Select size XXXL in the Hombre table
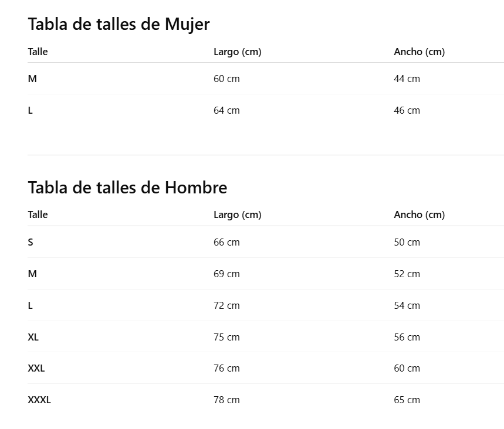The height and width of the screenshot is (429, 504). pos(39,400)
